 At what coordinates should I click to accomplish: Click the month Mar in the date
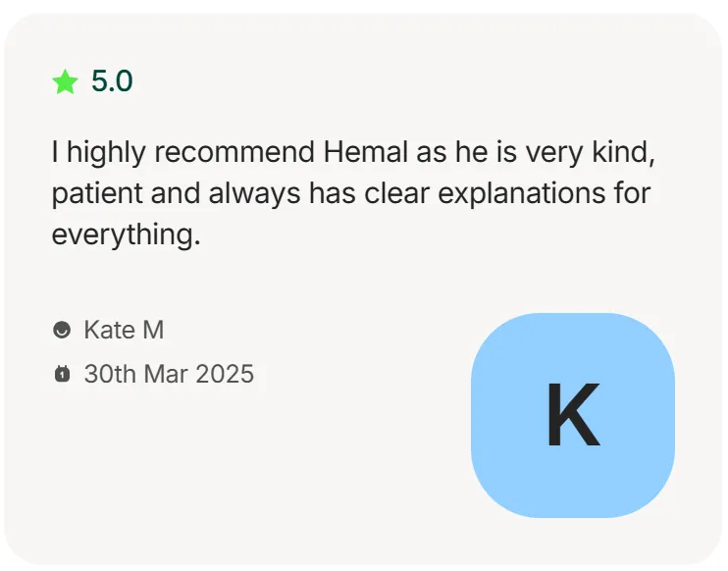[166, 374]
